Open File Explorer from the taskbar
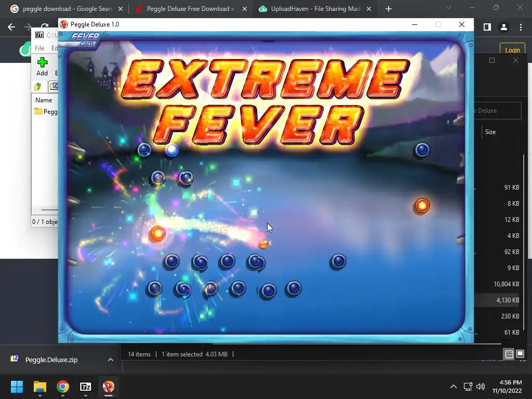This screenshot has height=399, width=532. 39,387
